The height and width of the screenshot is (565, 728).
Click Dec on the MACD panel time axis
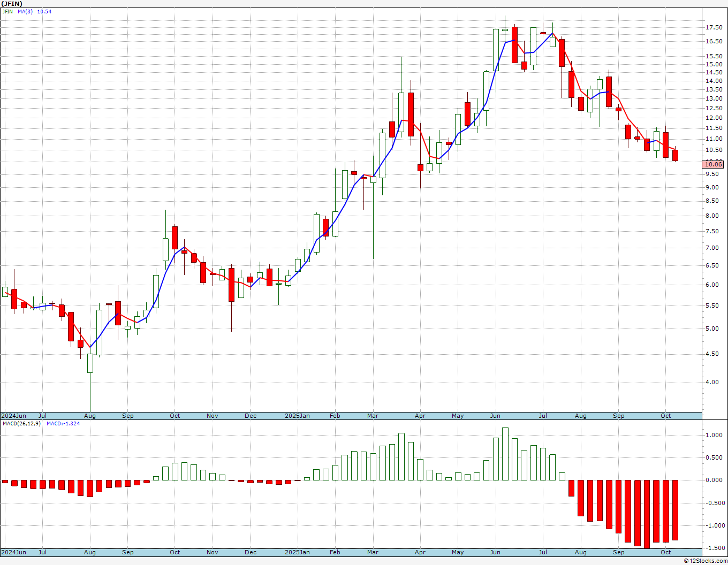coord(251,552)
